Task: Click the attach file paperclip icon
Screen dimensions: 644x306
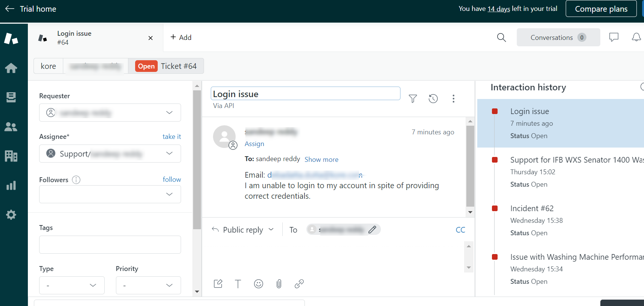Action: click(x=279, y=284)
